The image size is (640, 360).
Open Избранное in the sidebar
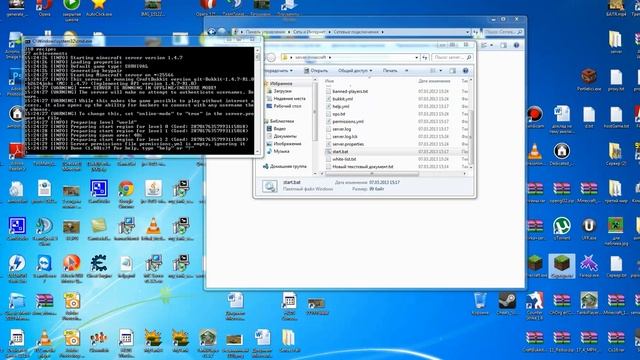[280, 84]
